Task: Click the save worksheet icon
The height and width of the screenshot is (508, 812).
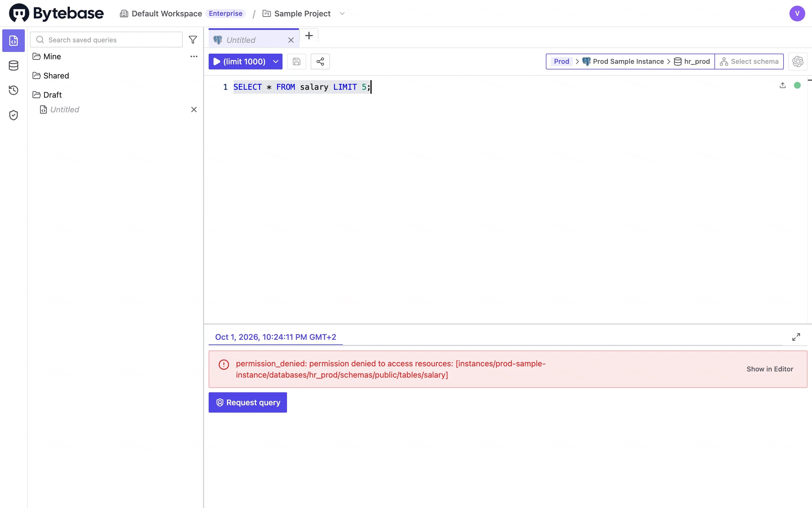Action: pos(297,62)
